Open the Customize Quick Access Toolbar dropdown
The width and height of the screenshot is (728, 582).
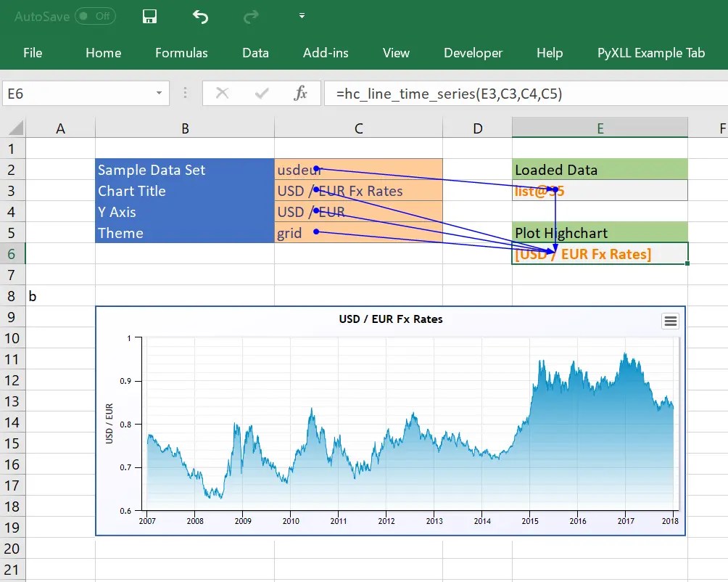[302, 16]
